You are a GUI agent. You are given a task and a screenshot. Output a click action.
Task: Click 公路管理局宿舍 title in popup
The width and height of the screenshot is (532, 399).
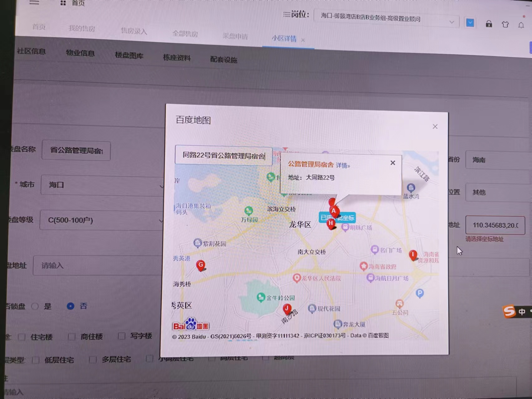[311, 164]
